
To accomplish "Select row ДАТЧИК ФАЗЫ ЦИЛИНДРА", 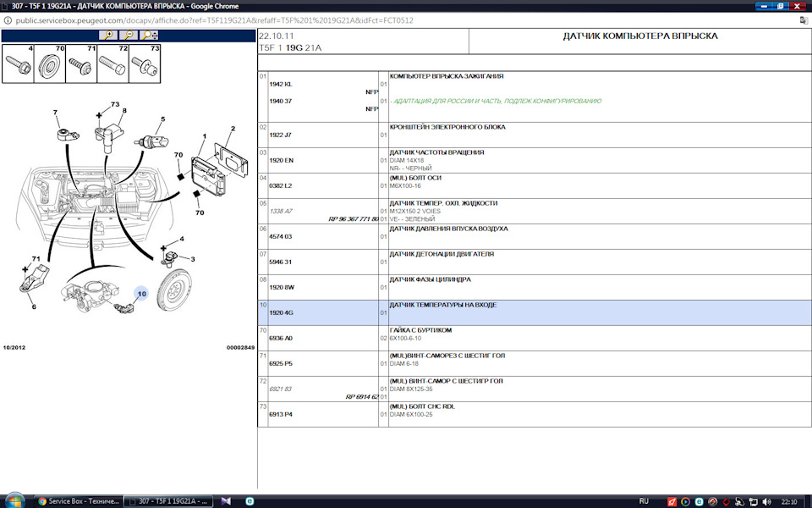I will tap(535, 287).
